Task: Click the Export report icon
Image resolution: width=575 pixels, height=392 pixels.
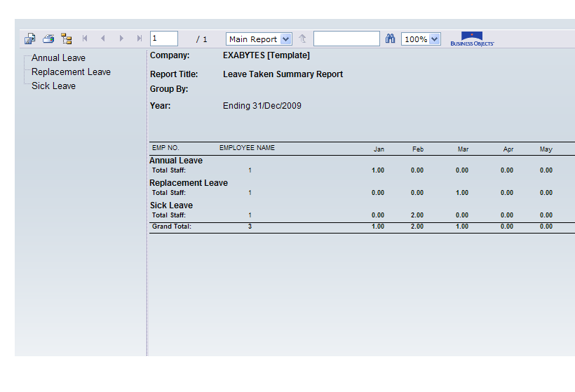Action: 30,39
